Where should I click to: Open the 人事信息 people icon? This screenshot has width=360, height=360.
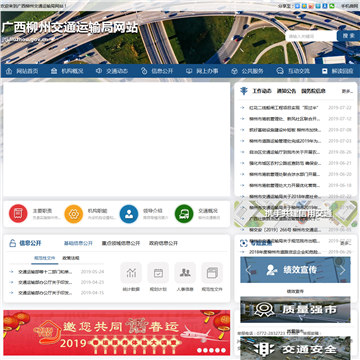pyautogui.click(x=185, y=273)
